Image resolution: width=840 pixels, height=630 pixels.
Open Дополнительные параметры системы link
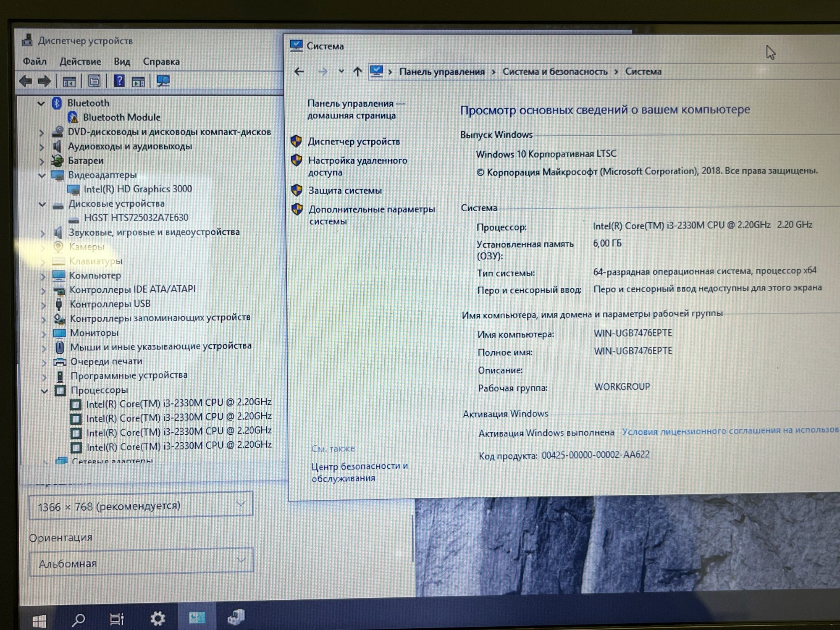coord(372,215)
